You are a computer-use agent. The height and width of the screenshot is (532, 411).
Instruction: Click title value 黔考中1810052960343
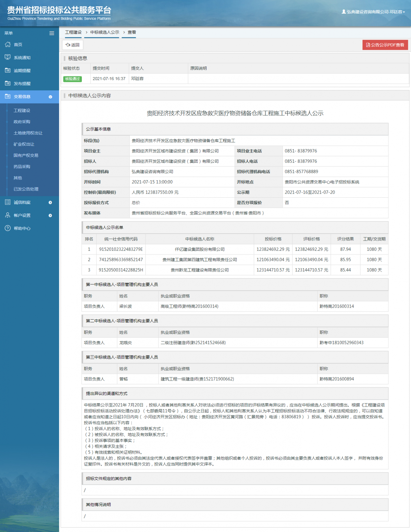pos(341,343)
